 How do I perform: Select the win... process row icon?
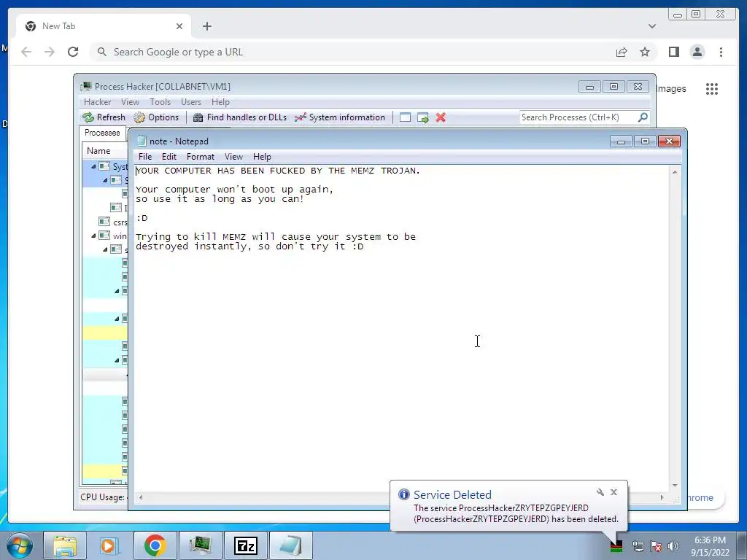(104, 236)
